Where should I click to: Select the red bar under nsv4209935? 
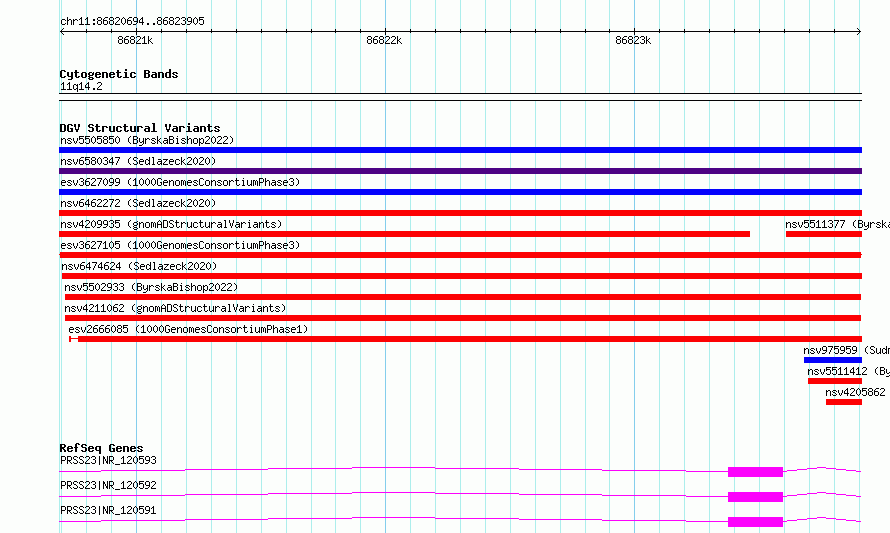(x=405, y=234)
